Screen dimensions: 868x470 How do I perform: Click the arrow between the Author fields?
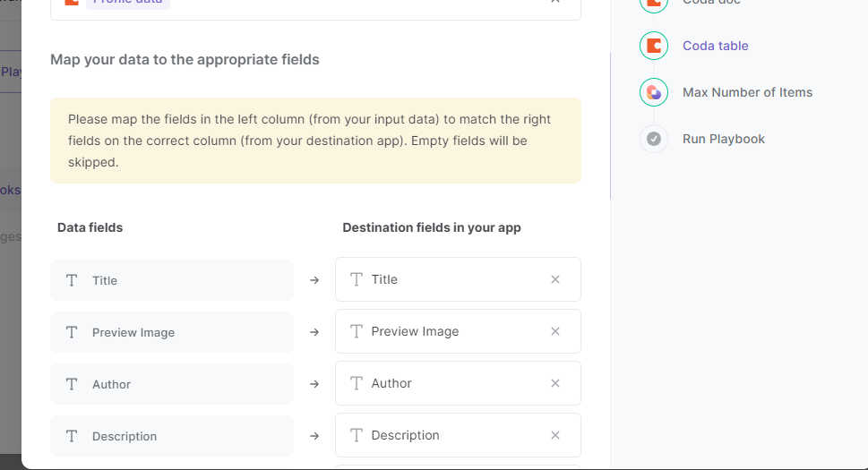(x=314, y=384)
